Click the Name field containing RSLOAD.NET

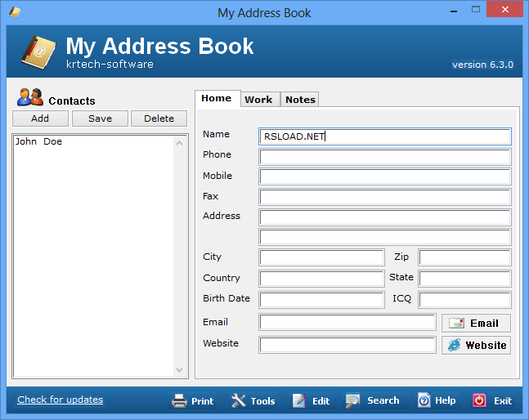click(x=385, y=136)
